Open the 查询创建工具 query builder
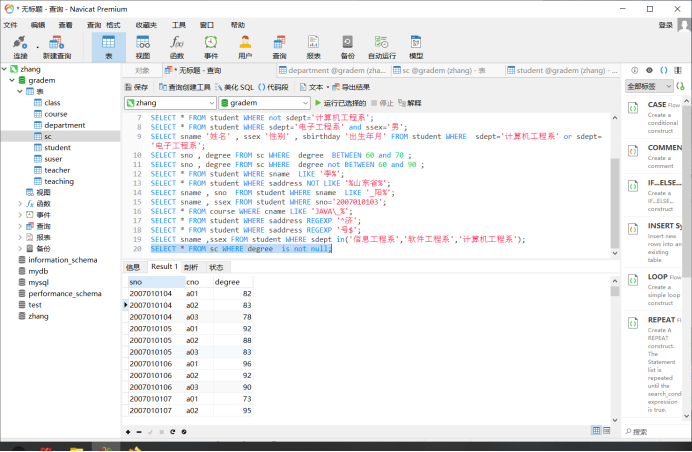692x452 pixels. [x=184, y=87]
